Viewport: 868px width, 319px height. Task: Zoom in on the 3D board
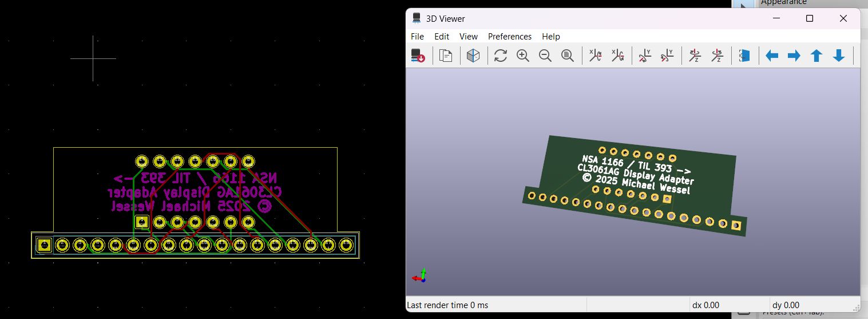click(522, 56)
